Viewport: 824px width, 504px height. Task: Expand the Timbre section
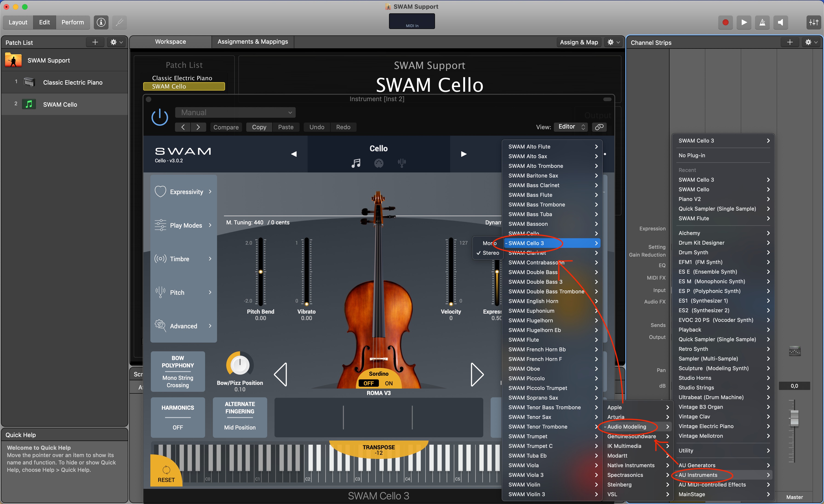click(x=183, y=259)
